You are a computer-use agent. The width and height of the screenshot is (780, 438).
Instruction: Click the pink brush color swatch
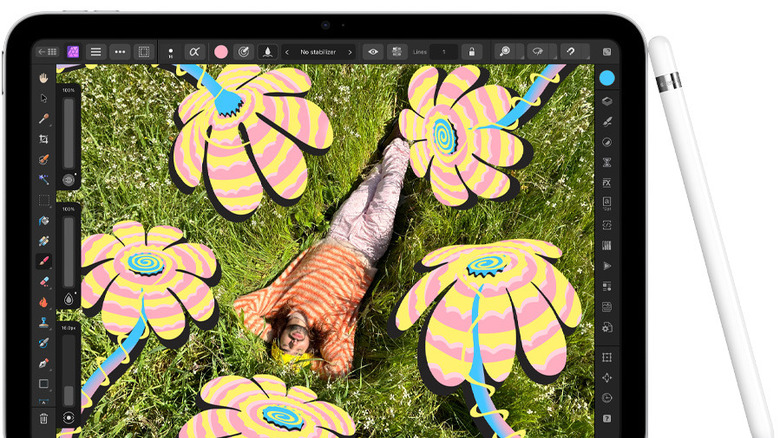(x=220, y=51)
